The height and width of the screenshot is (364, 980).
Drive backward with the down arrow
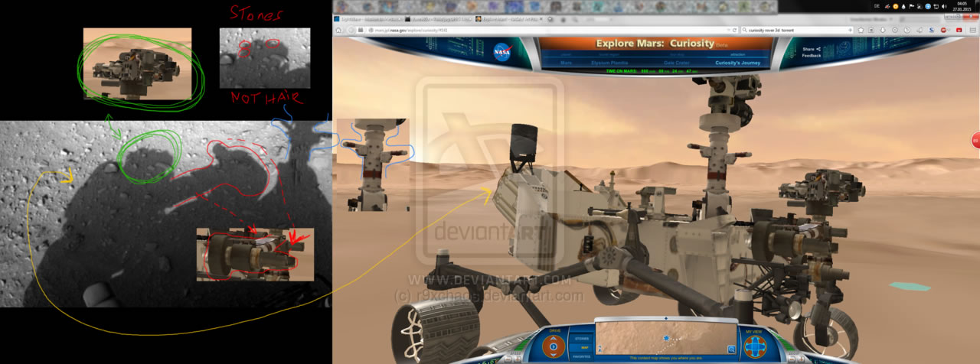(554, 355)
